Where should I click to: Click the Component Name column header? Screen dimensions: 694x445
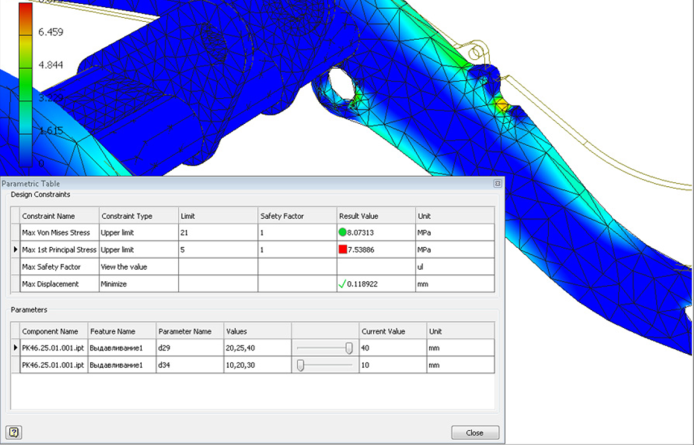point(54,331)
